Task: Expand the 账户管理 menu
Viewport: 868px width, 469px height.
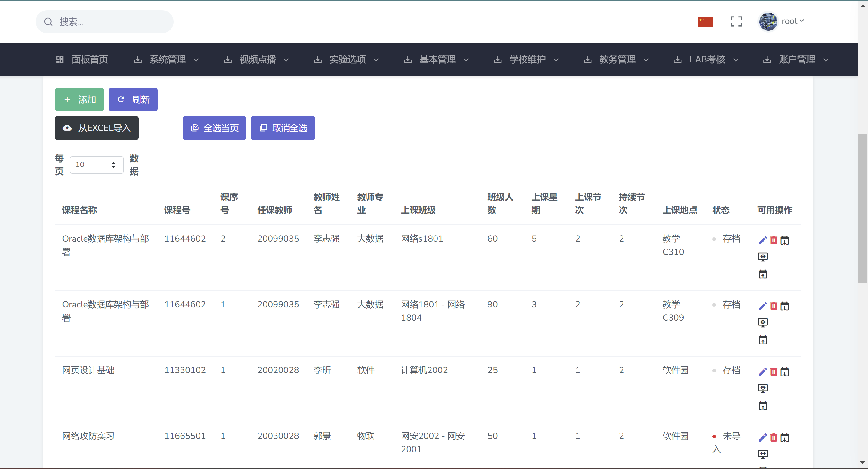Action: [796, 60]
